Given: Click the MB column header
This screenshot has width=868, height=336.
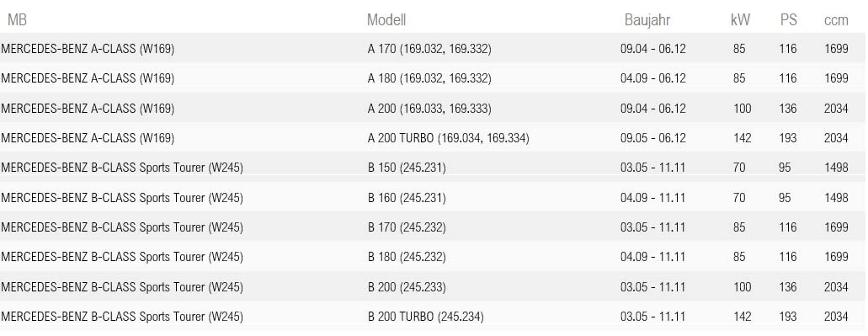Looking at the screenshot, I should click(17, 20).
